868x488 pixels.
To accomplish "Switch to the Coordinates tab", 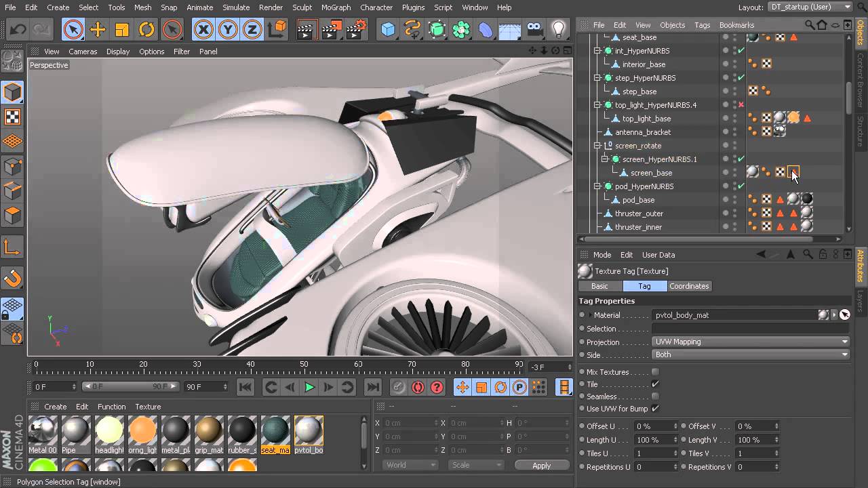I will click(x=689, y=286).
